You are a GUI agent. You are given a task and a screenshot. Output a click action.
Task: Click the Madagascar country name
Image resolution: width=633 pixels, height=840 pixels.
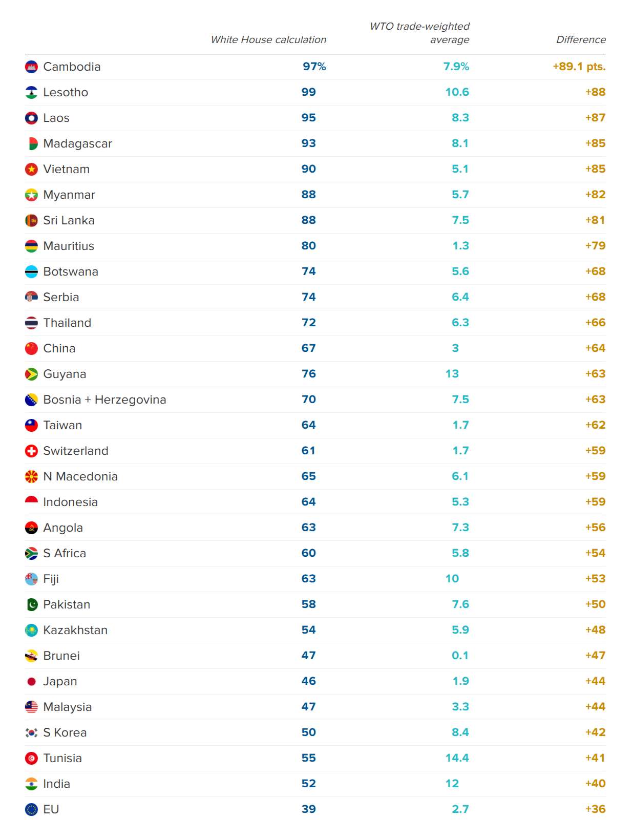(x=77, y=143)
